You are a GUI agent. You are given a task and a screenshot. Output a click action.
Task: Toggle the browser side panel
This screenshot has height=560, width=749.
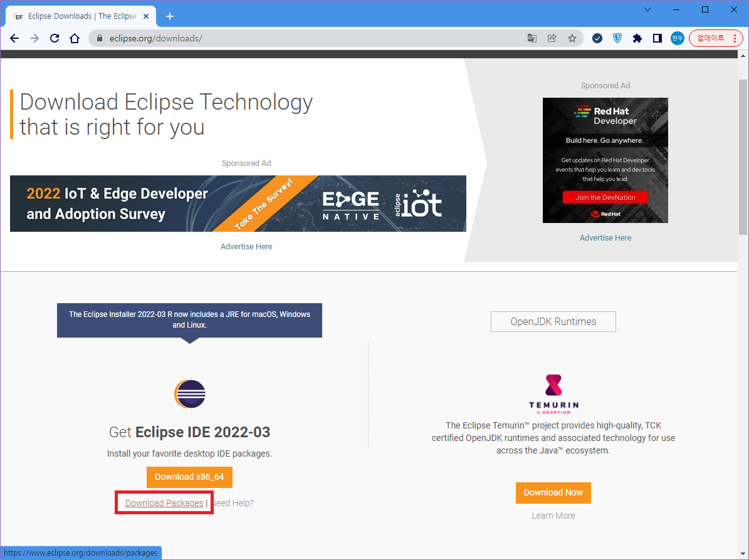pos(657,38)
